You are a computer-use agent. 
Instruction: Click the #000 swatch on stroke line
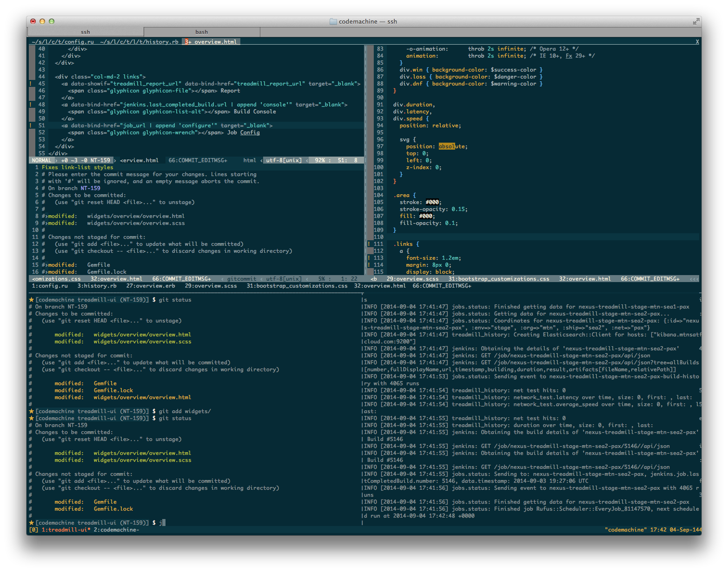click(432, 202)
